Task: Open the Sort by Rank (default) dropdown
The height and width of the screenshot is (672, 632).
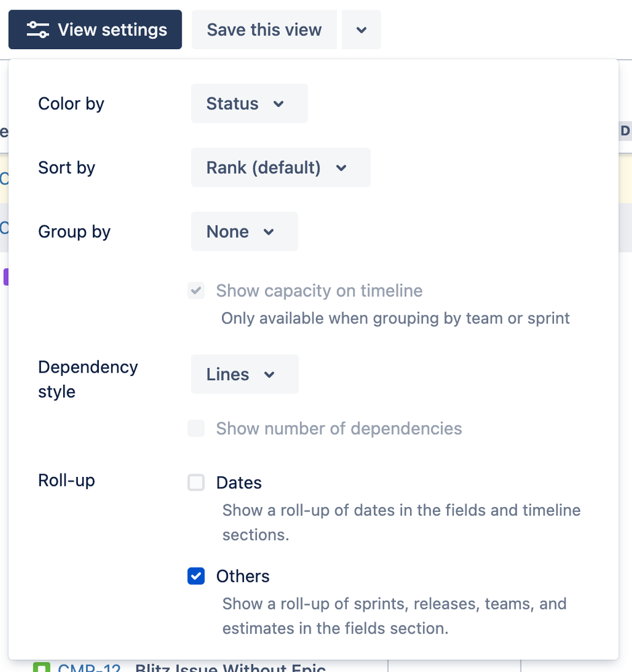Action: 280,167
